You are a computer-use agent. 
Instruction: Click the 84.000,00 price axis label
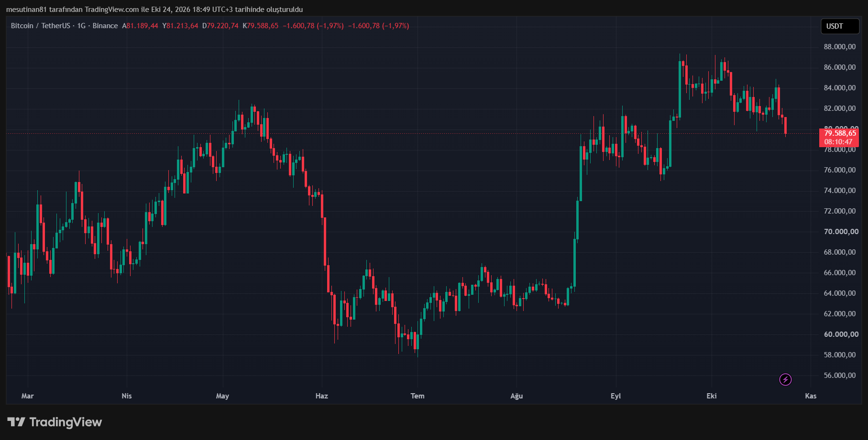839,88
